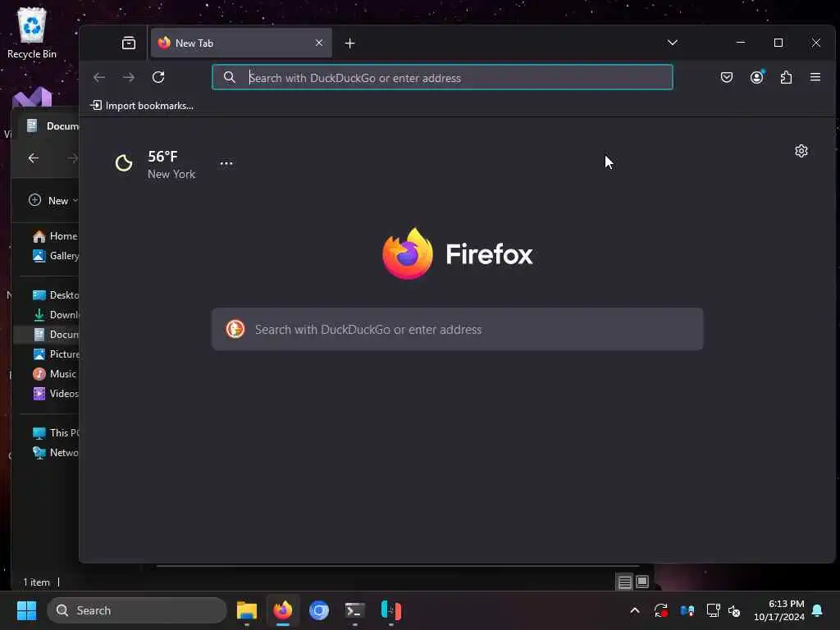Image resolution: width=840 pixels, height=630 pixels.
Task: Click the 1 item status text
Action: 36,582
